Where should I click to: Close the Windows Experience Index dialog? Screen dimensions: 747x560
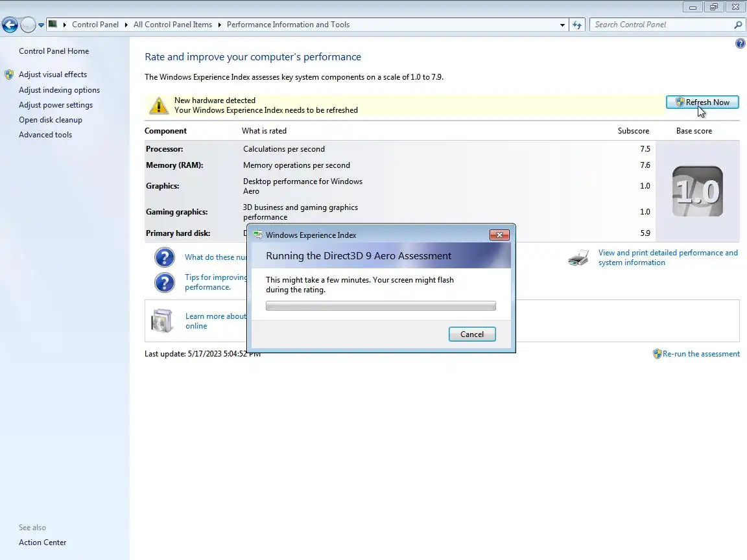point(499,235)
